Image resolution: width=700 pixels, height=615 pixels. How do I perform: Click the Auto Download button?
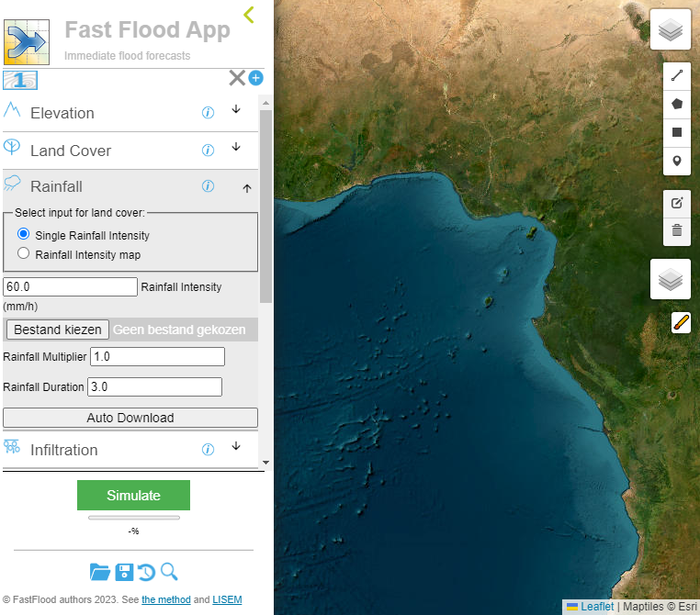pyautogui.click(x=130, y=418)
